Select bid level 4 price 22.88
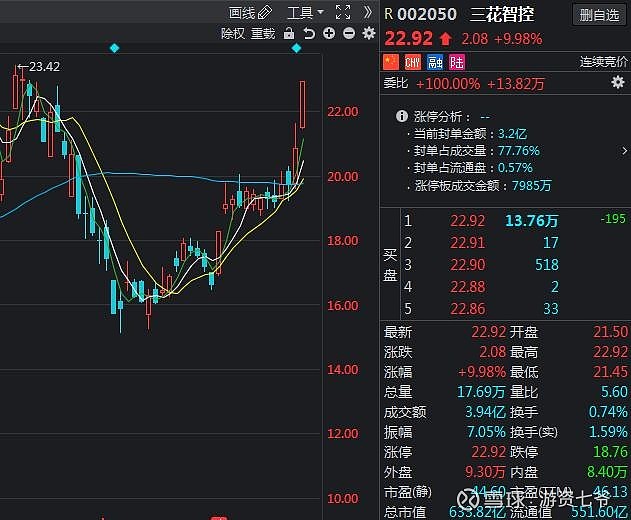 [468, 287]
